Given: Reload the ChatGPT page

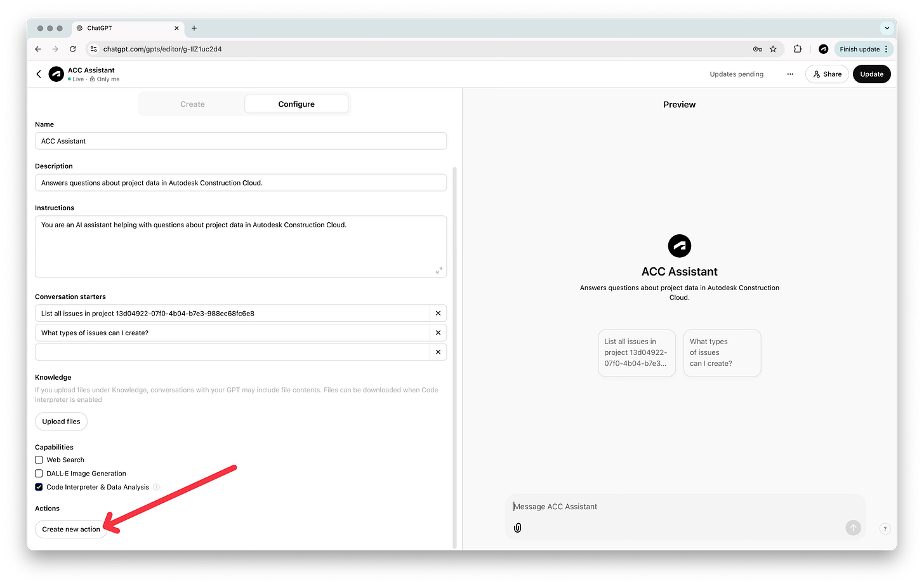Looking at the screenshot, I should point(73,49).
